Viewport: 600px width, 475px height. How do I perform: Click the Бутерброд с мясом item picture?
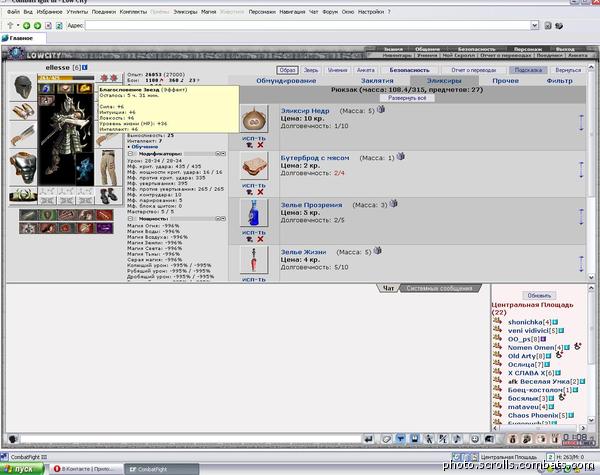[x=254, y=166]
